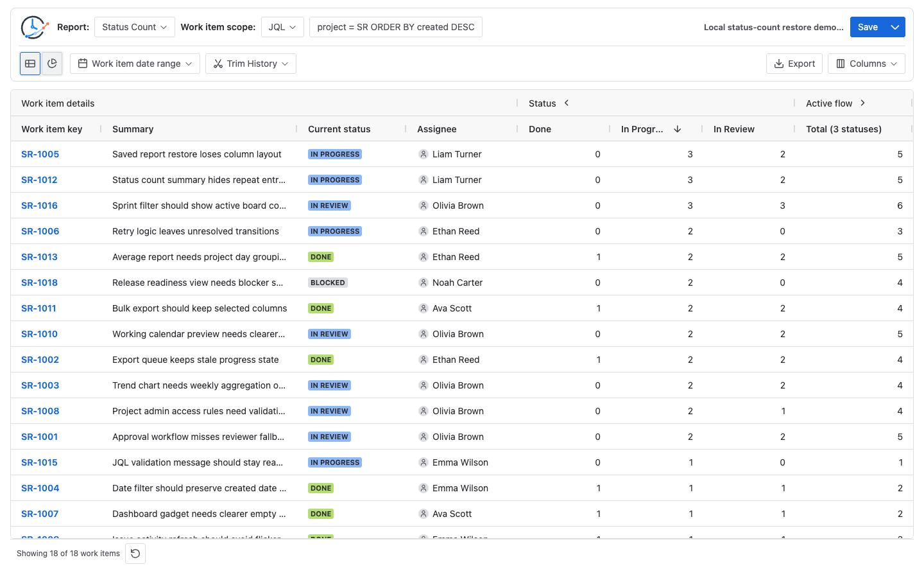Open the JQL scope dropdown
The width and height of the screenshot is (924, 578).
point(282,27)
